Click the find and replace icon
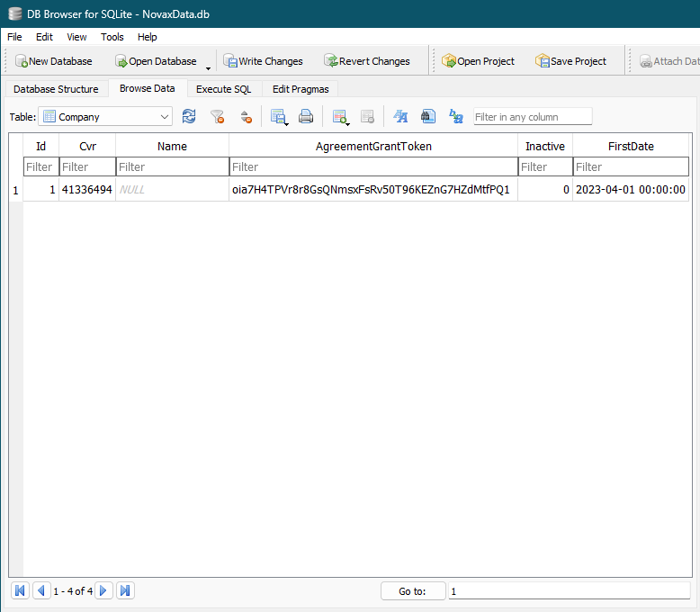Viewport: 700px width, 612px height. pos(456,117)
